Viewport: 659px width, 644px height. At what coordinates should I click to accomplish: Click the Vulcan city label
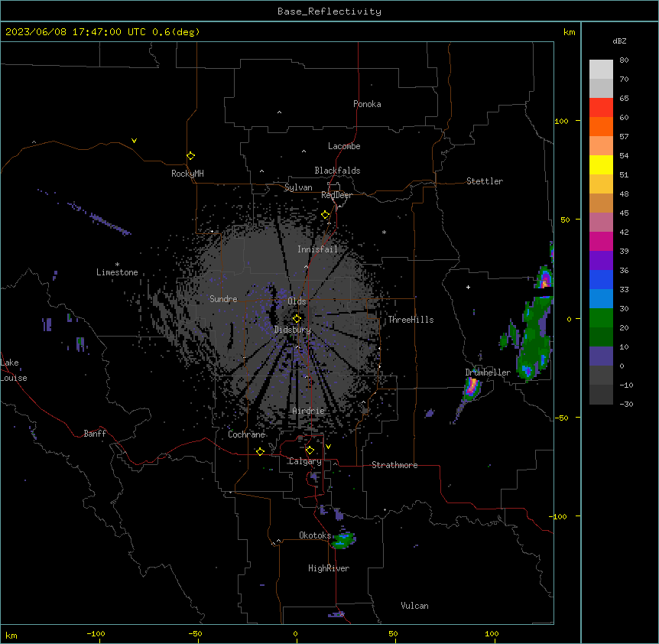pos(414,606)
